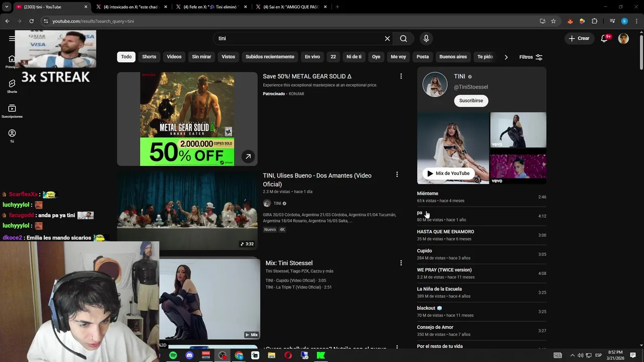Screen dimensions: 644x362
Task: Open Discord from the taskbar
Action: pyautogui.click(x=189, y=355)
